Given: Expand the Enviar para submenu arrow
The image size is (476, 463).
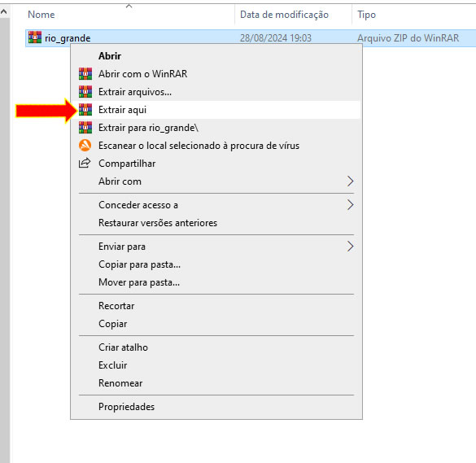Looking at the screenshot, I should point(350,247).
